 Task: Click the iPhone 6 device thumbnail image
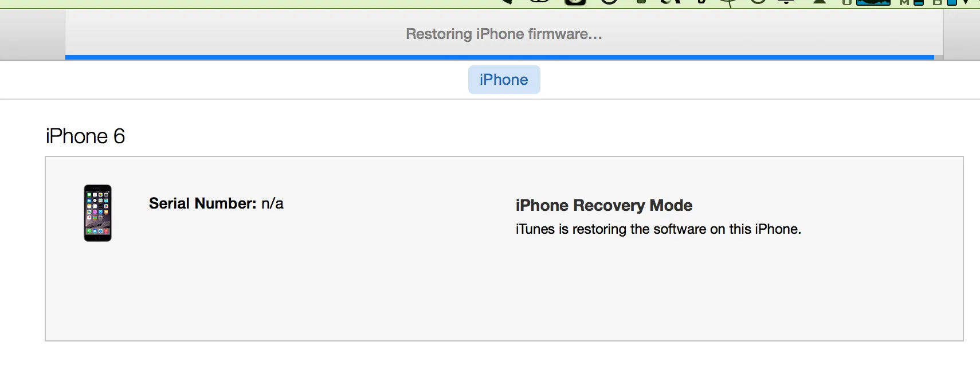pos(97,213)
